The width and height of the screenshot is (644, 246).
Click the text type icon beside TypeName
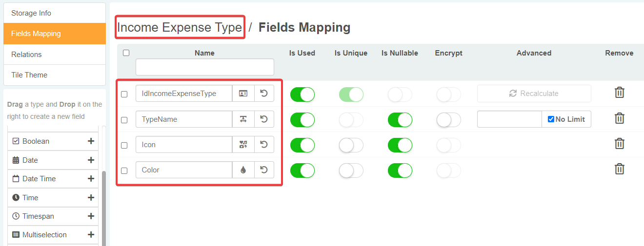coord(243,119)
